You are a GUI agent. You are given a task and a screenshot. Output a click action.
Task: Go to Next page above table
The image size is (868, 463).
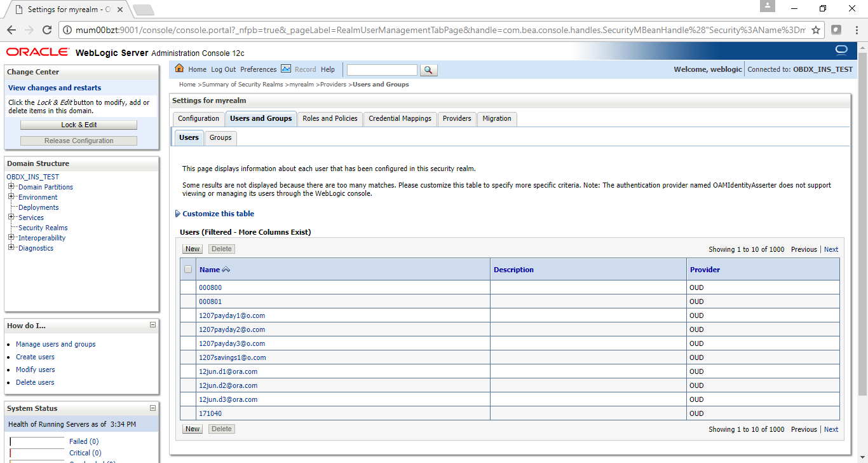(x=831, y=249)
